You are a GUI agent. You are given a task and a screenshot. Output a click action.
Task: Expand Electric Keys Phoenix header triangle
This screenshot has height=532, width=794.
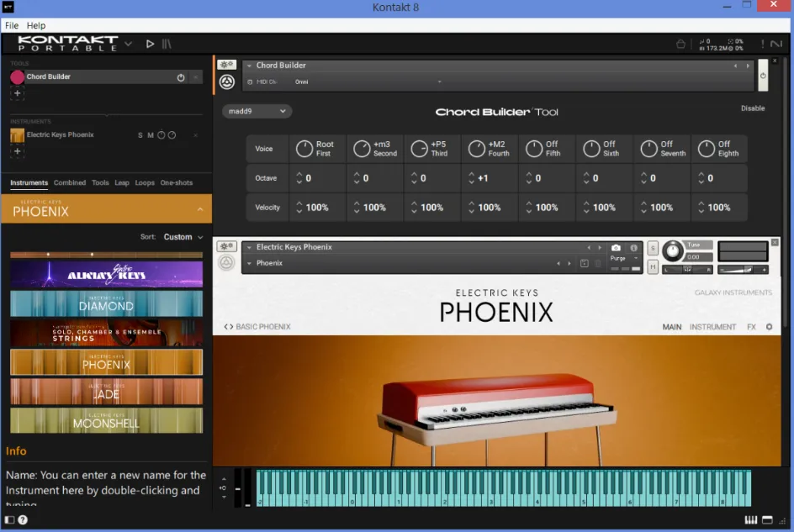(x=249, y=248)
